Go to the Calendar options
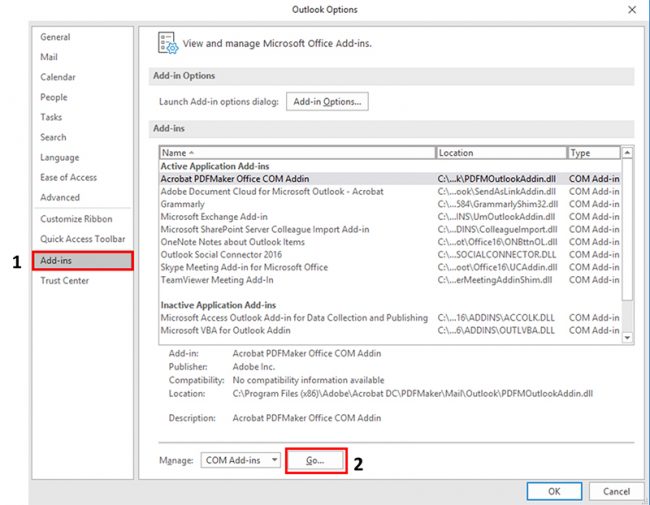 pyautogui.click(x=58, y=77)
